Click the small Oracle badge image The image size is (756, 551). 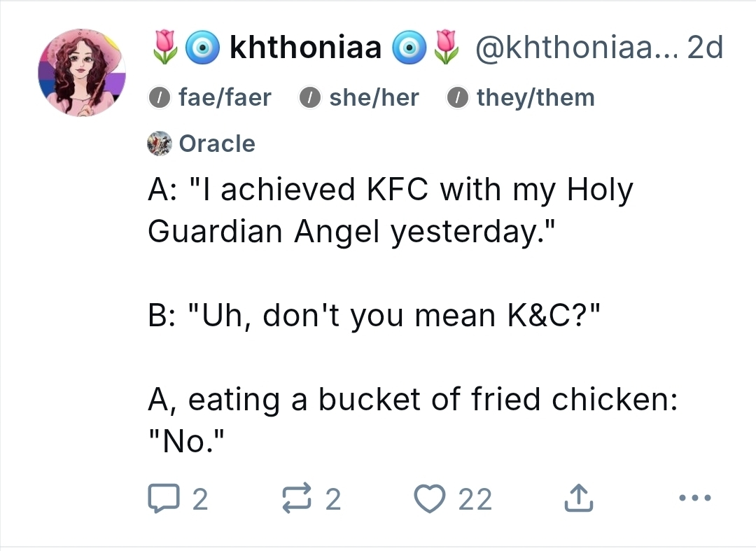(x=159, y=144)
